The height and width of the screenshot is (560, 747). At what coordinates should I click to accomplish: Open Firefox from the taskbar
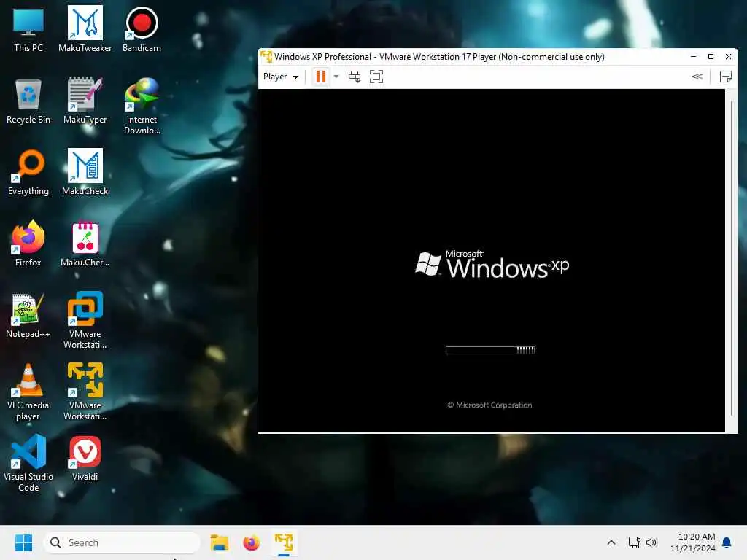coord(252,542)
